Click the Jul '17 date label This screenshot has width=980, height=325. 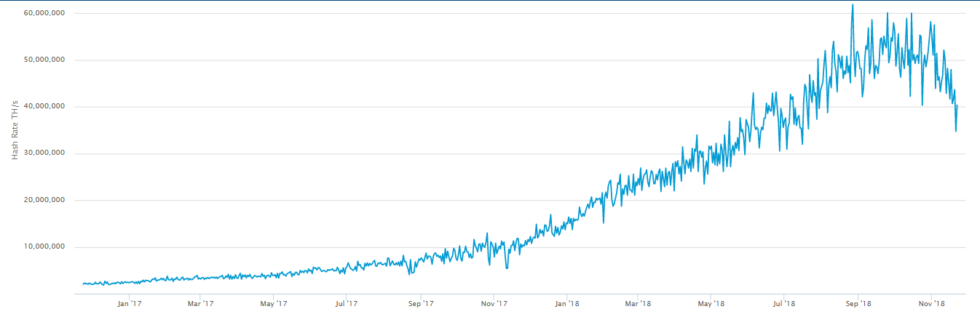(347, 303)
